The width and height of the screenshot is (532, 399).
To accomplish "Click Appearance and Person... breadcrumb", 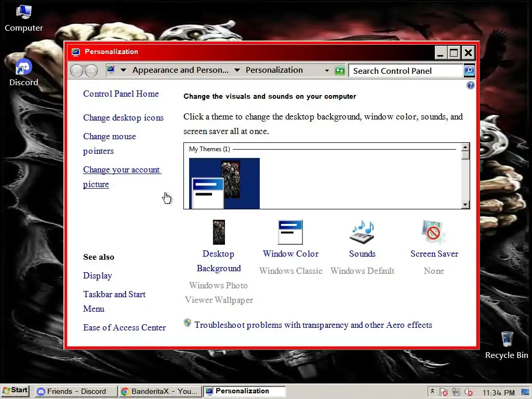I will tap(180, 70).
